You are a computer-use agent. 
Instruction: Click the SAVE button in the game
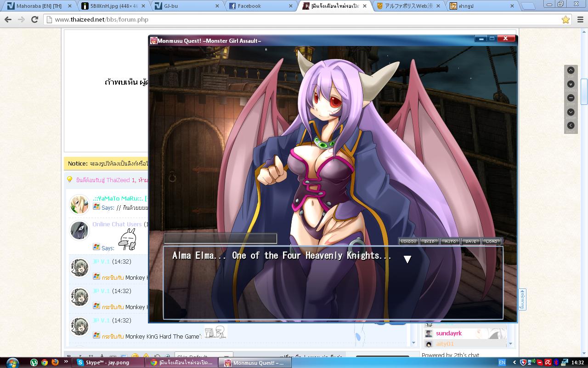point(471,241)
